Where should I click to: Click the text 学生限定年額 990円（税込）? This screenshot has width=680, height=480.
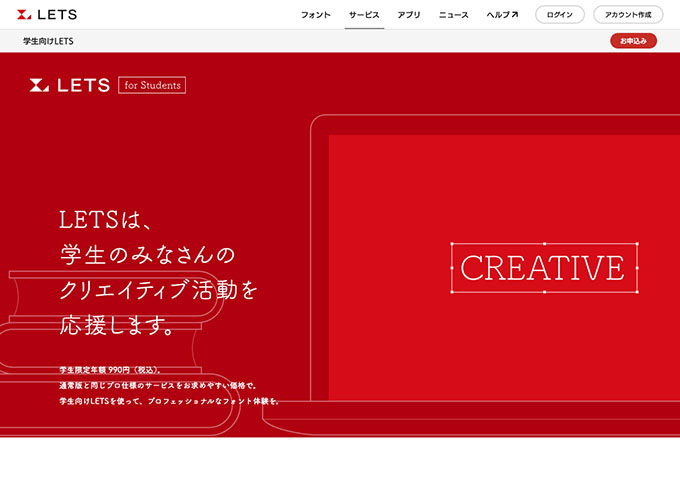pos(110,370)
